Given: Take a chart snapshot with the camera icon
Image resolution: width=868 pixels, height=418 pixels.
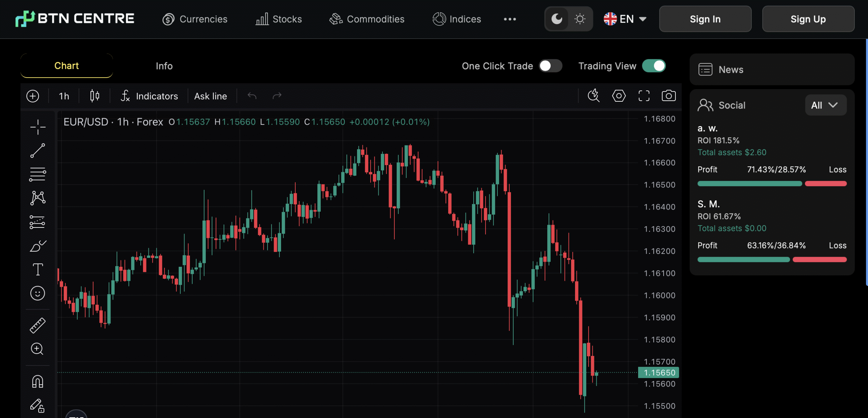Looking at the screenshot, I should coord(669,96).
